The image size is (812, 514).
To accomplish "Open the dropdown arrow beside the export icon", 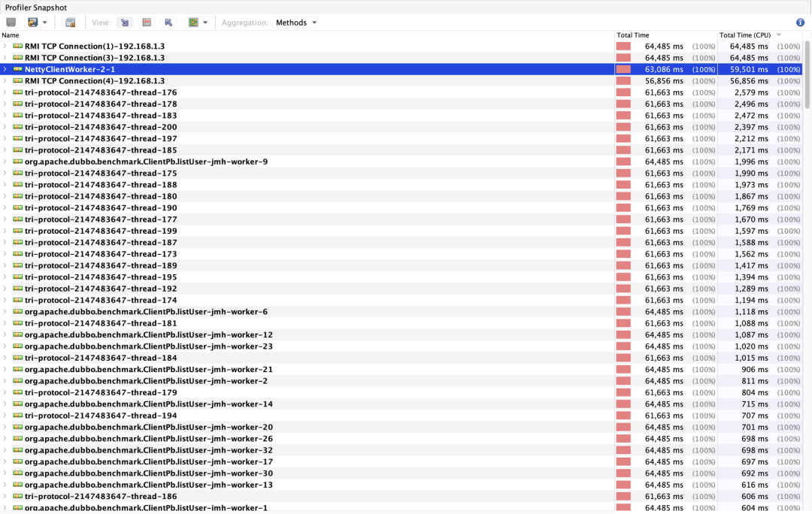I will (x=44, y=23).
